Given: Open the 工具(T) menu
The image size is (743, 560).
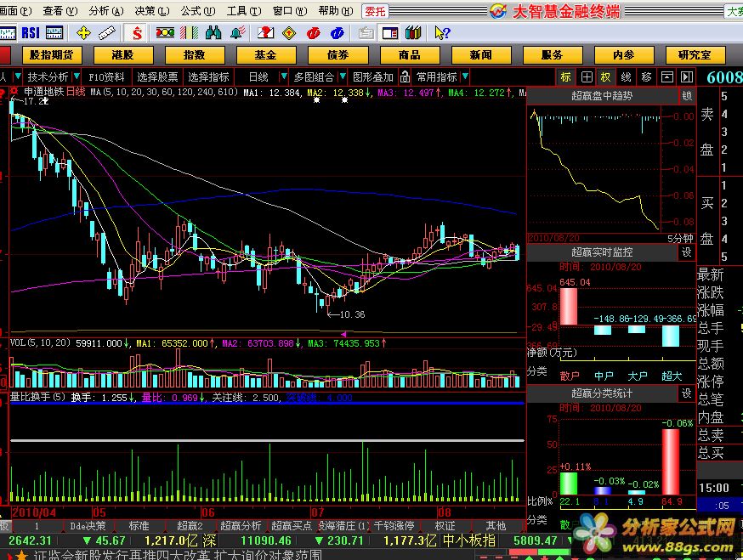Looking at the screenshot, I should pyautogui.click(x=244, y=11).
